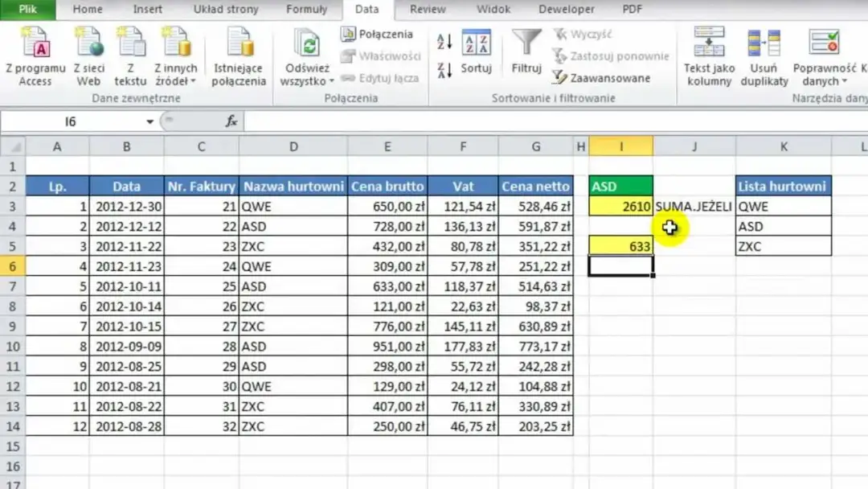The width and height of the screenshot is (868, 489).
Task: Switch to the Formuły ribbon tab
Action: [x=306, y=10]
